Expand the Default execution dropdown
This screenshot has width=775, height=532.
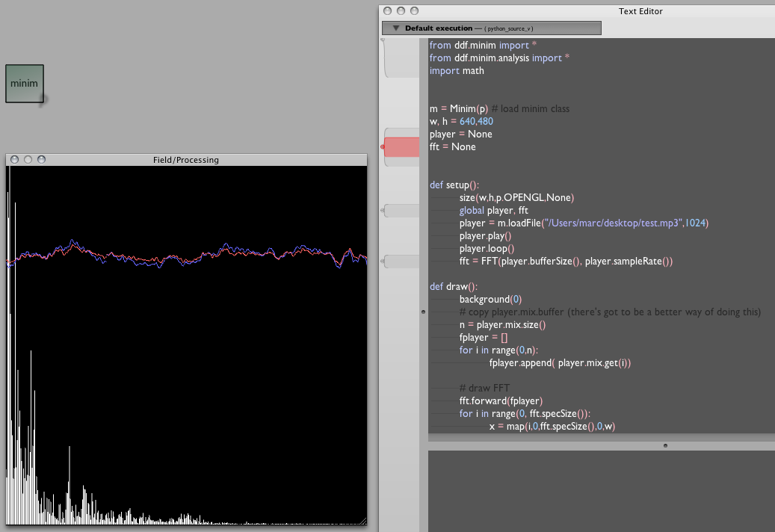pyautogui.click(x=491, y=28)
